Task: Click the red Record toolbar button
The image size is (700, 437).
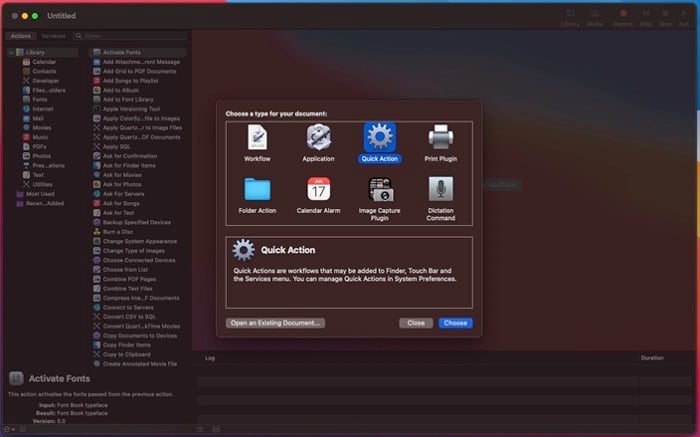Action: pyautogui.click(x=623, y=18)
